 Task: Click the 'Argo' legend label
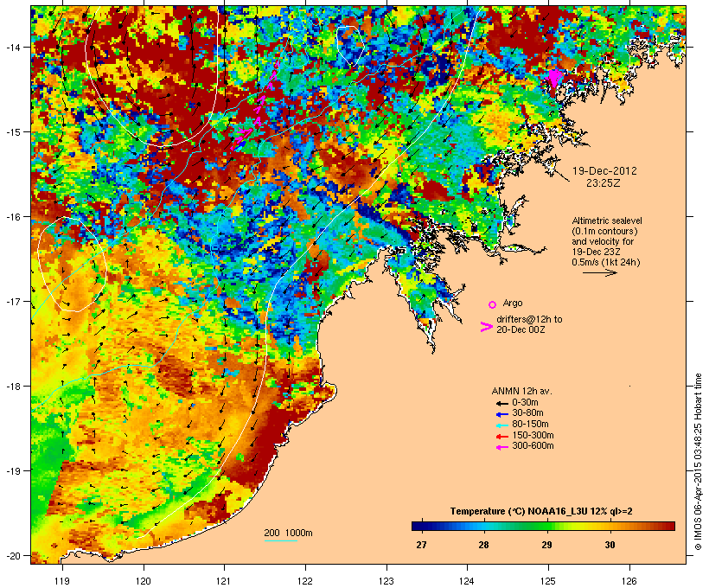[x=513, y=303]
